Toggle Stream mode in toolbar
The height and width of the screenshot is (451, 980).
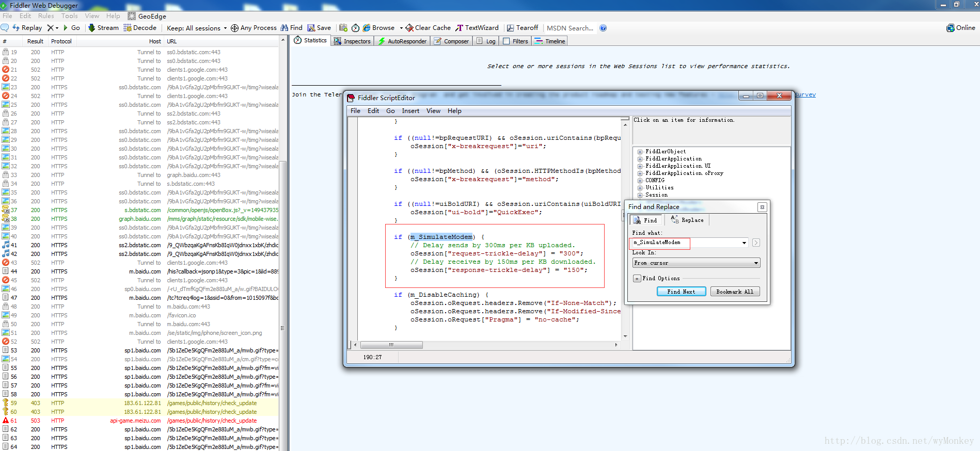[x=103, y=28]
